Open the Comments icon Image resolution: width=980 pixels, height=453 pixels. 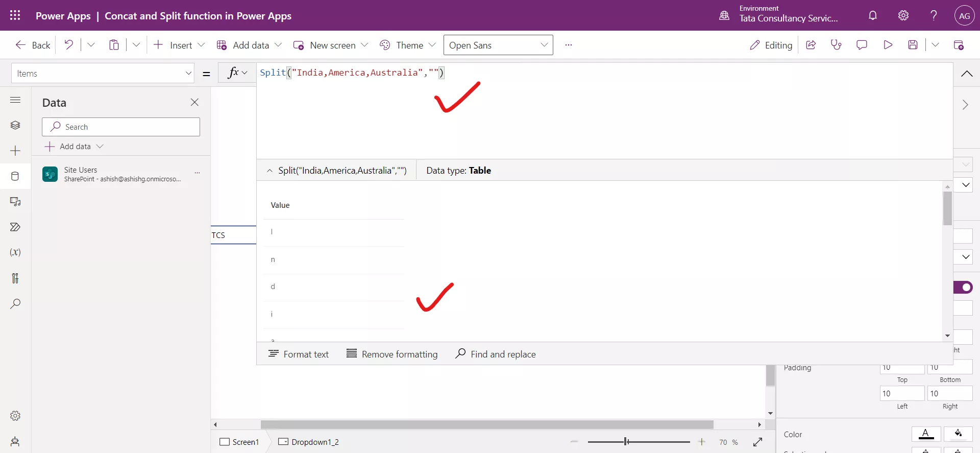862,45
